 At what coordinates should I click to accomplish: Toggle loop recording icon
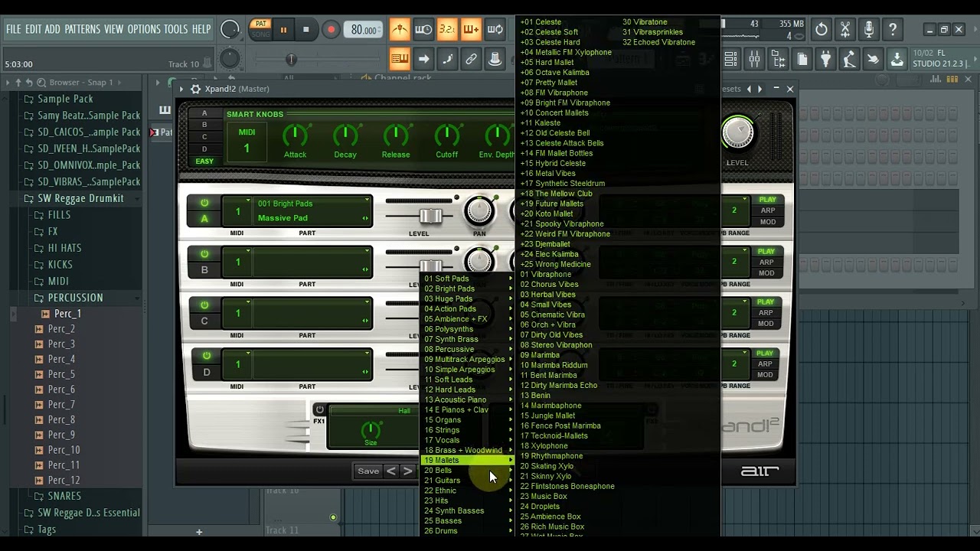[495, 30]
